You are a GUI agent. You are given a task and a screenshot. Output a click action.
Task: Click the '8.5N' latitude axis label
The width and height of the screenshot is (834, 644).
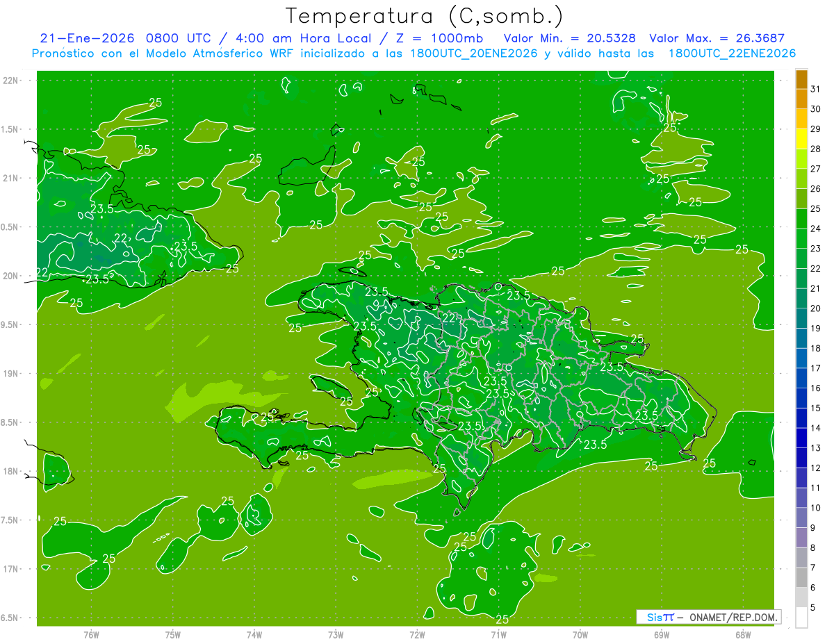(x=10, y=422)
